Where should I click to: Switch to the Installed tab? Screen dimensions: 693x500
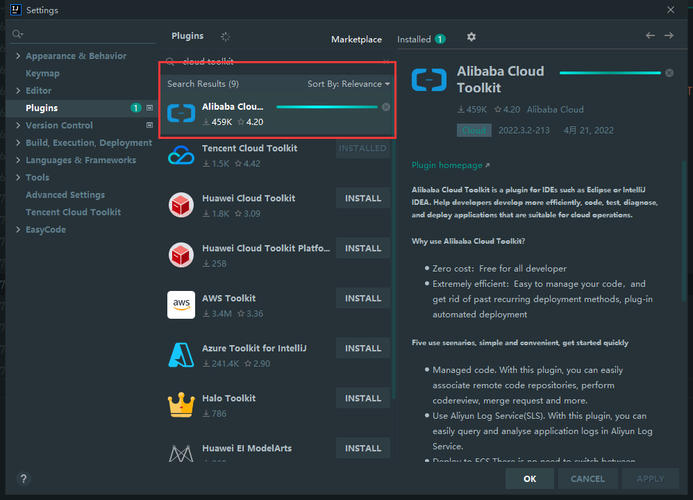421,39
